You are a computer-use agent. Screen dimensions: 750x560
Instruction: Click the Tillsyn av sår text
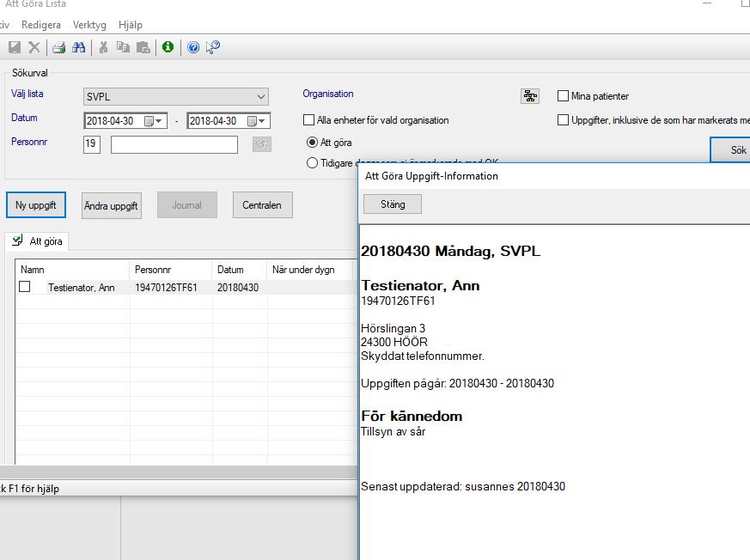click(x=393, y=431)
